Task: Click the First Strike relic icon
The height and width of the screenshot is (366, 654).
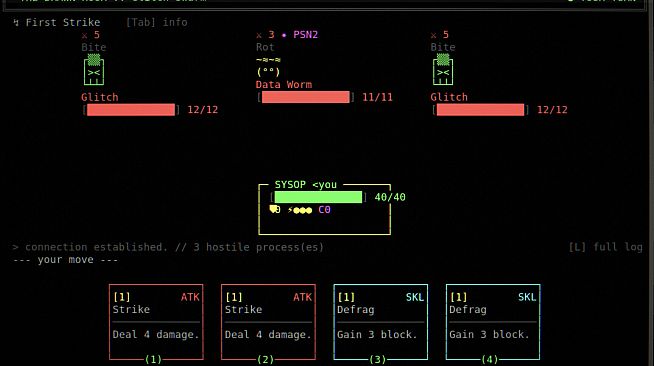Action: point(16,22)
